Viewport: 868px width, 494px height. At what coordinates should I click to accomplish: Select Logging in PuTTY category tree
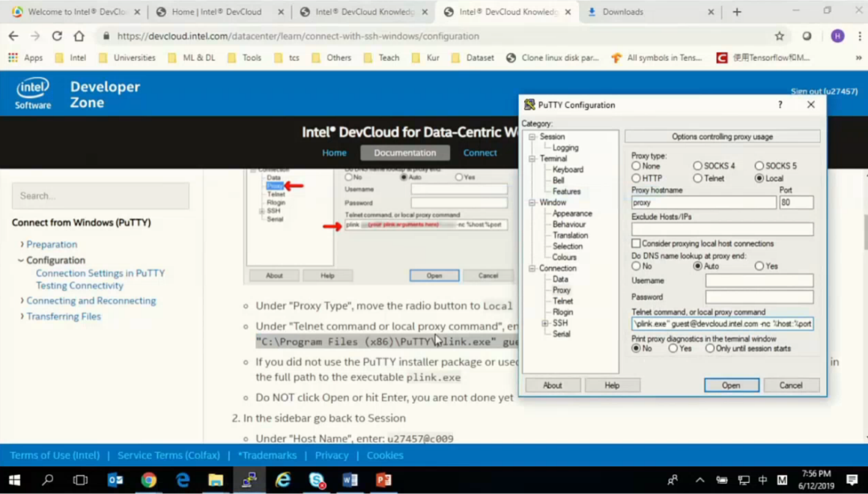565,147
